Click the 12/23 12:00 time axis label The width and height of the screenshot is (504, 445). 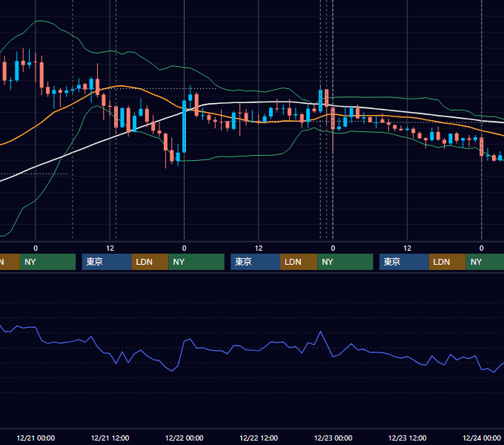pyautogui.click(x=407, y=438)
